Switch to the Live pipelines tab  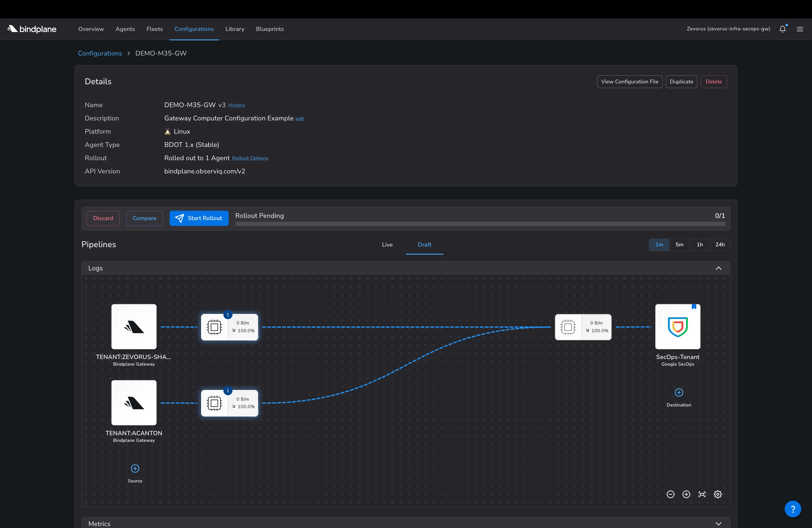pyautogui.click(x=387, y=245)
